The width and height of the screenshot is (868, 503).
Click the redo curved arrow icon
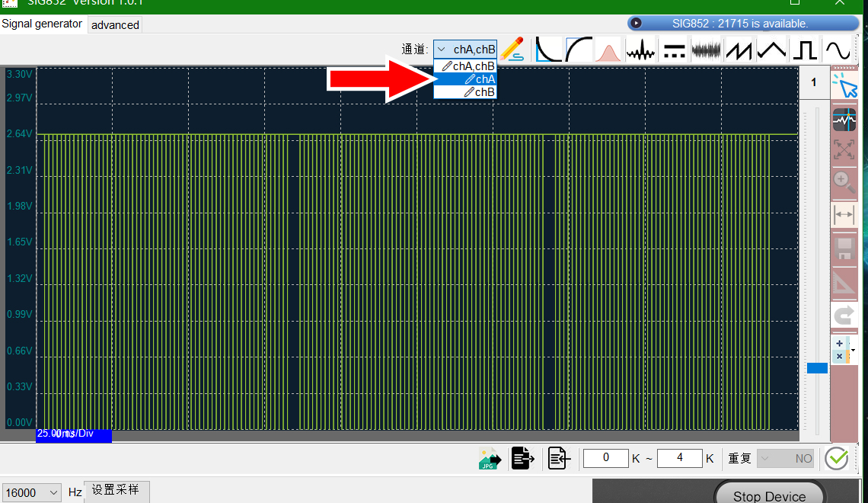click(844, 316)
